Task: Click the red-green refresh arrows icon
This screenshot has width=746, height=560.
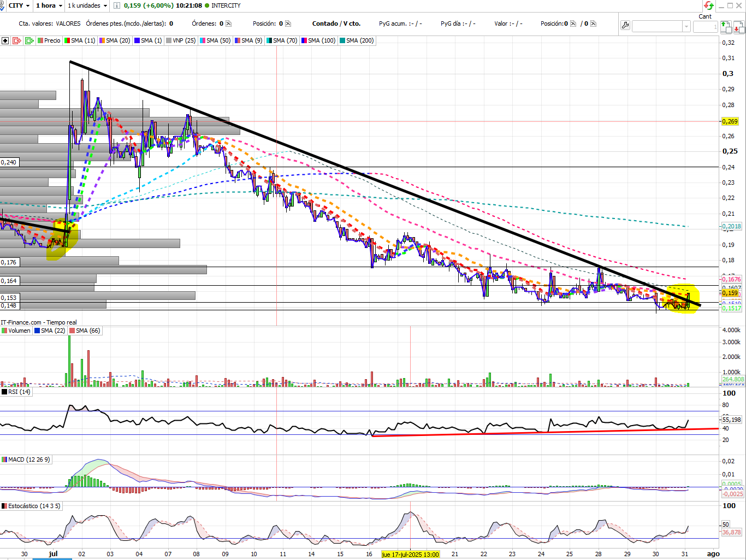Action: coord(709,5)
